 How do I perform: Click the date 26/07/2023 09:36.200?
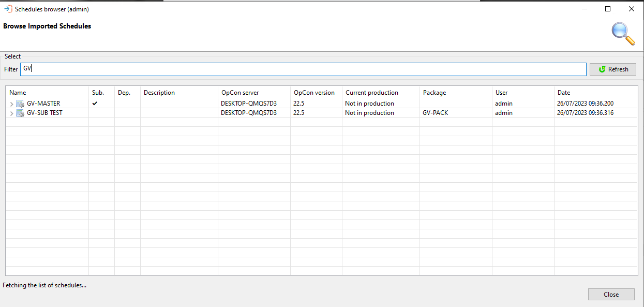tap(586, 104)
